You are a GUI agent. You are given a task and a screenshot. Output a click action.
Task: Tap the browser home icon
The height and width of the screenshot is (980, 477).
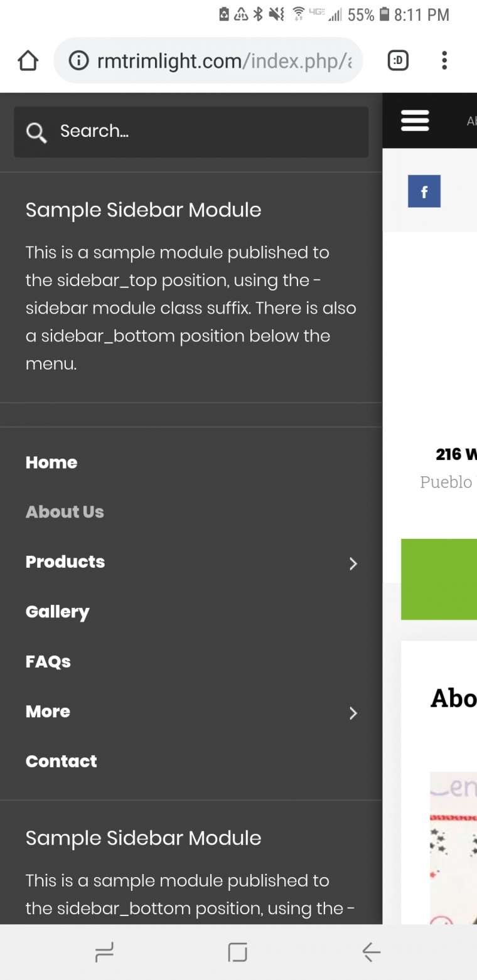click(x=28, y=61)
